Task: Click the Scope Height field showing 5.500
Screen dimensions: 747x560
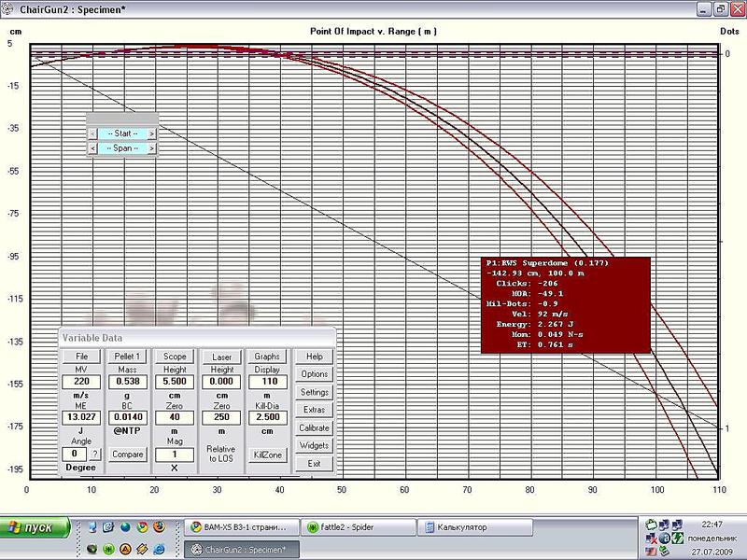Action: click(x=175, y=382)
